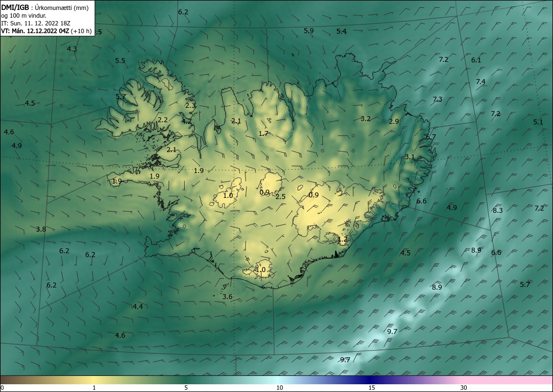Click the 4.4 map value

(138, 307)
